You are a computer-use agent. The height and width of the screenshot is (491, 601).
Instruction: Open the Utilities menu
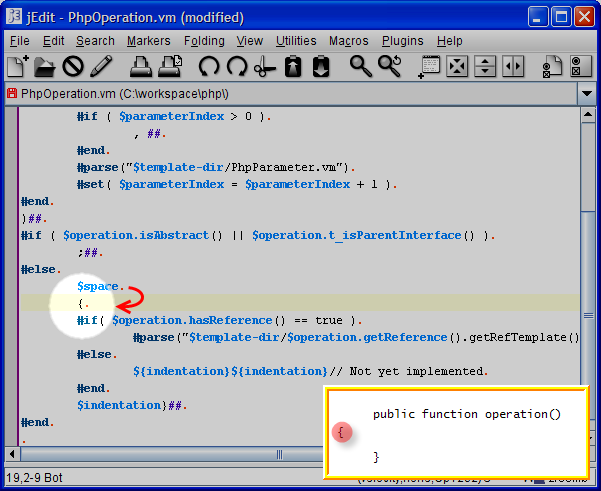[x=296, y=41]
